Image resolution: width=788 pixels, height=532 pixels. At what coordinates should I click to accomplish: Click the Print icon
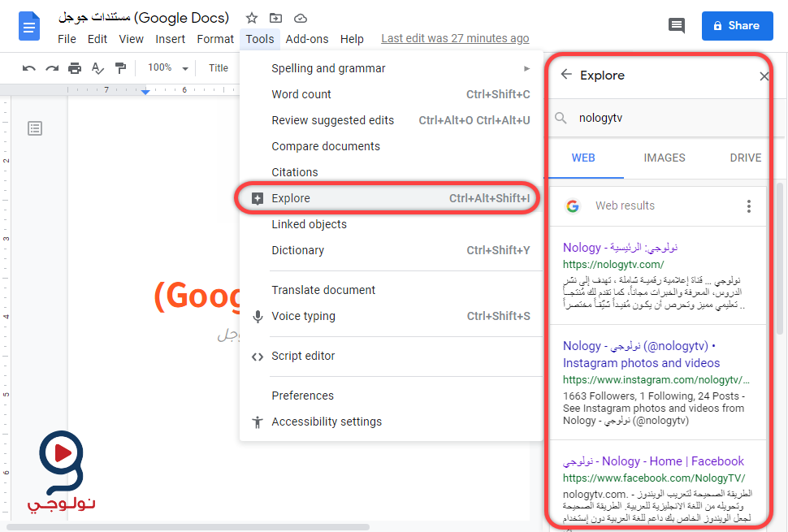[x=75, y=67]
